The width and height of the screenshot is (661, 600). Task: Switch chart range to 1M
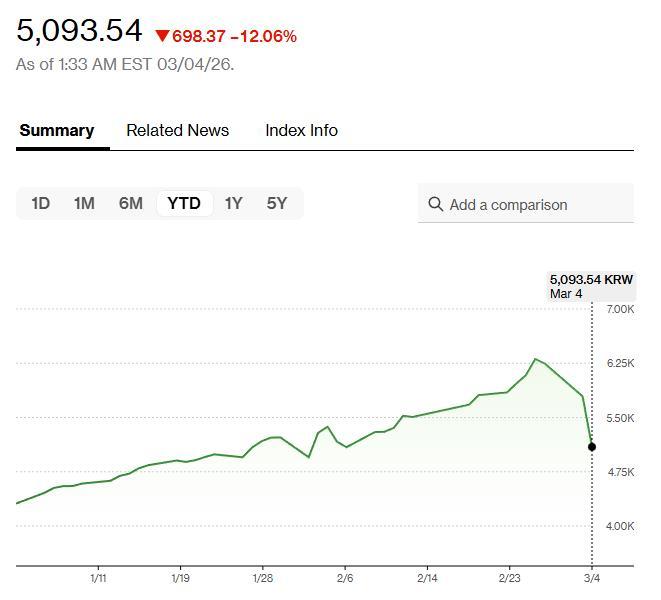click(84, 203)
